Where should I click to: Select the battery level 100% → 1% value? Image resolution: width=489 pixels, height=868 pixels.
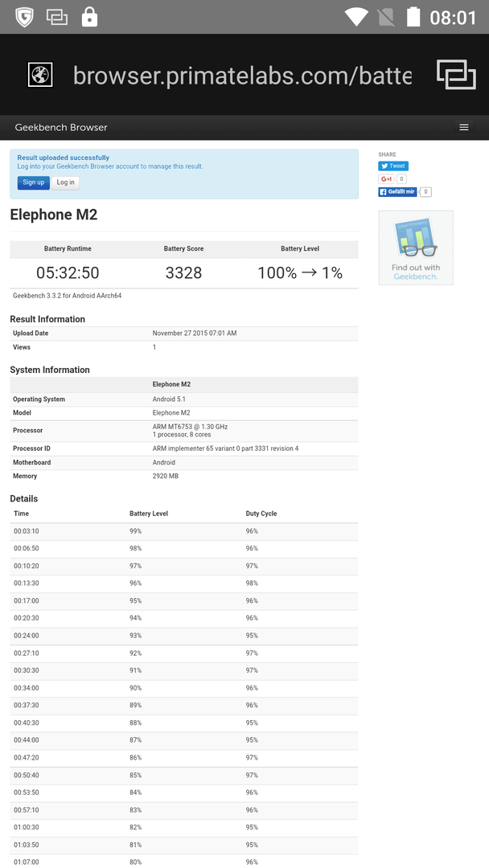300,273
